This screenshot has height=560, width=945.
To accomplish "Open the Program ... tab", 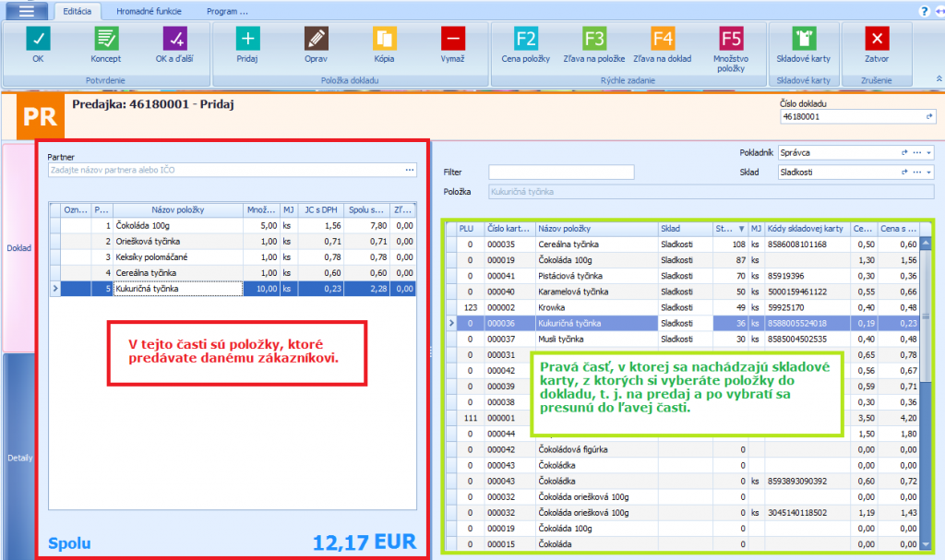I will pos(227,11).
